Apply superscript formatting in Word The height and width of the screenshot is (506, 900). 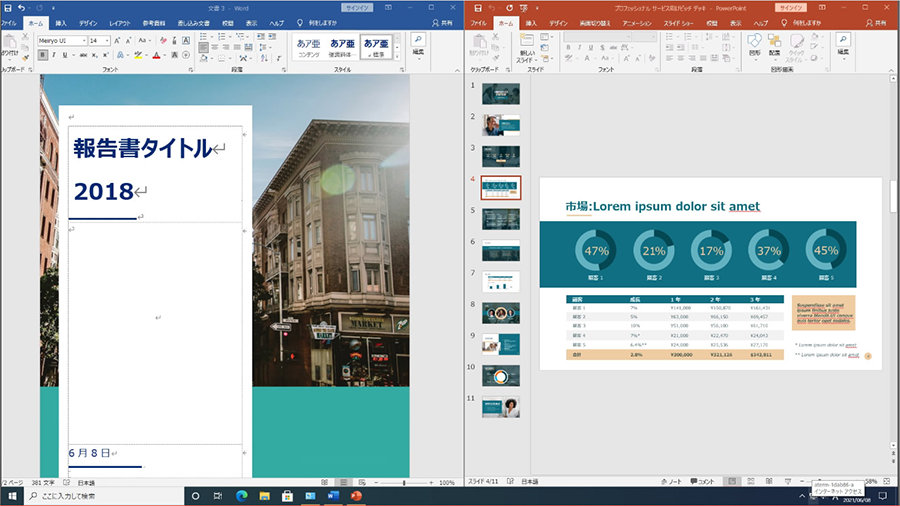pyautogui.click(x=106, y=56)
